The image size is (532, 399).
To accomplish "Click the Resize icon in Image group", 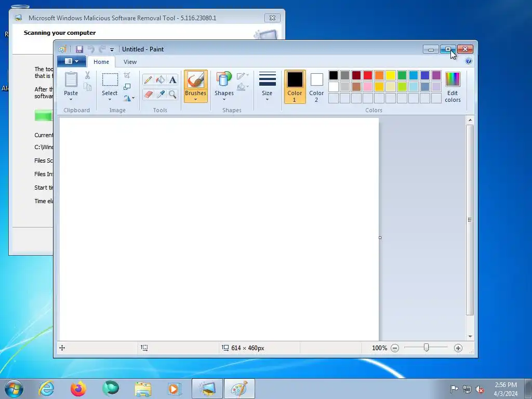I will [127, 87].
